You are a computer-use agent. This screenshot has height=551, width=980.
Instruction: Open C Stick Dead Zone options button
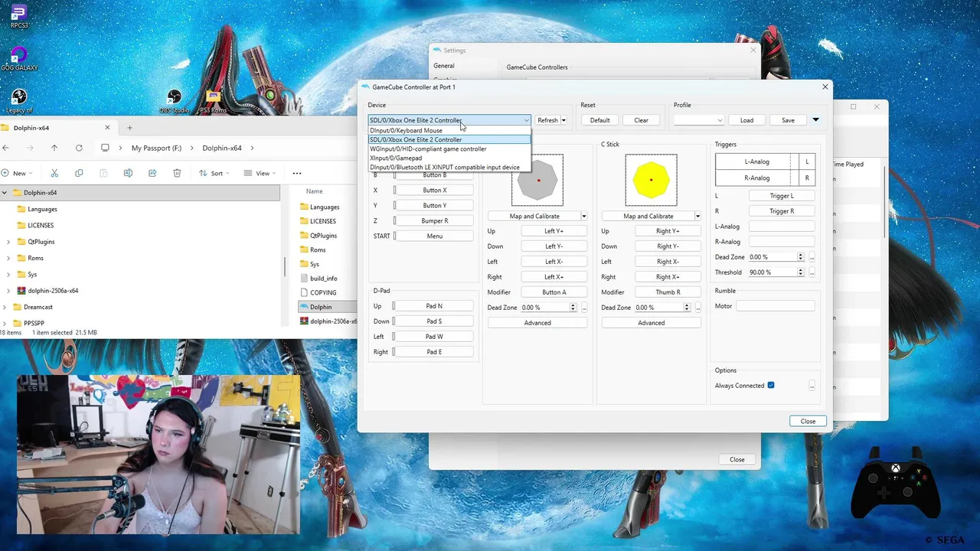click(697, 308)
